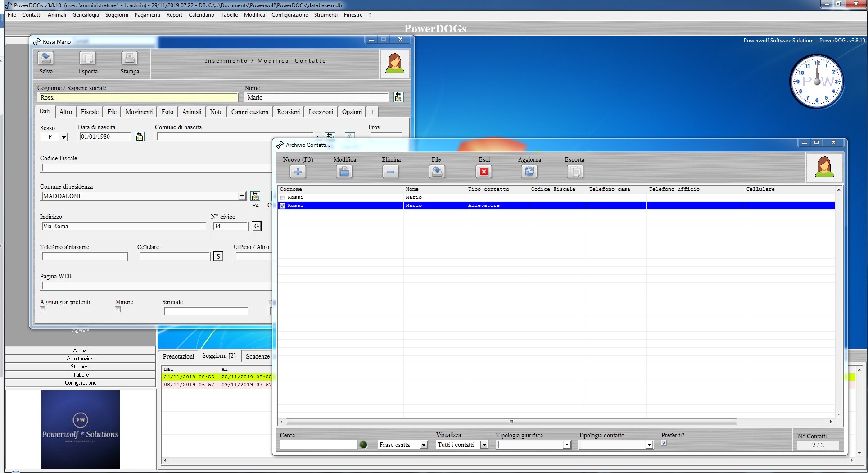868x473 pixels.
Task: Tick checkbox of first Rossi row
Action: (283, 197)
